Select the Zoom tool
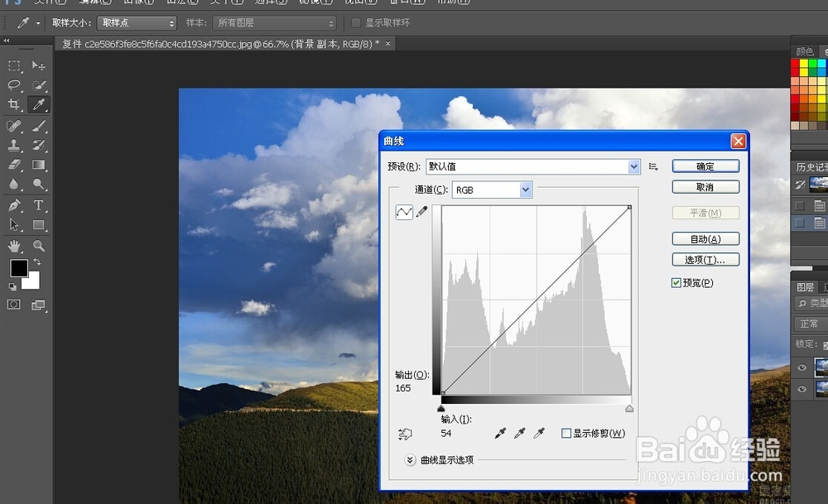 click(38, 243)
